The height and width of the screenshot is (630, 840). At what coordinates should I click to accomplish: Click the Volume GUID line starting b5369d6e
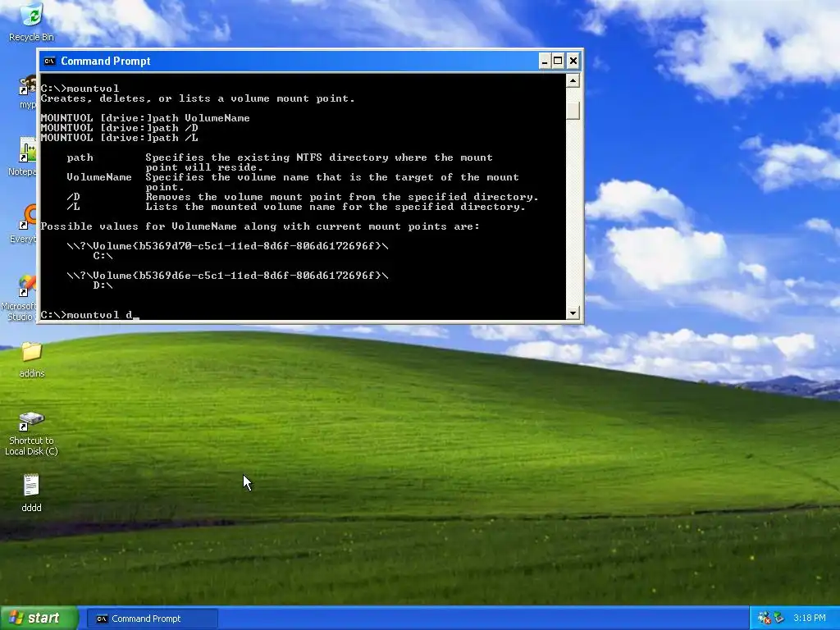click(228, 276)
